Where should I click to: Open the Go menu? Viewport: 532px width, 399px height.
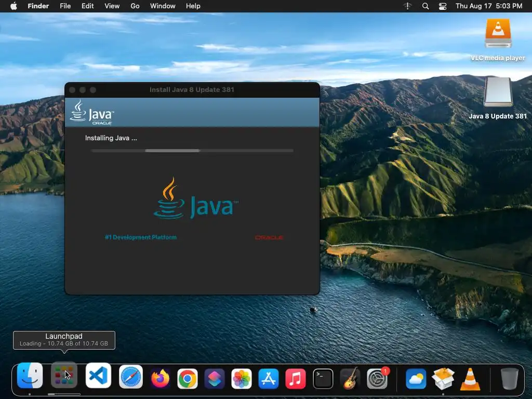(135, 6)
